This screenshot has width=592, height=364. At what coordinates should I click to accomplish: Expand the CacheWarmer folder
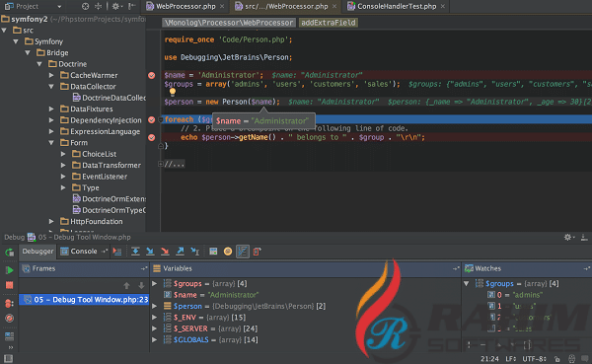(51, 76)
